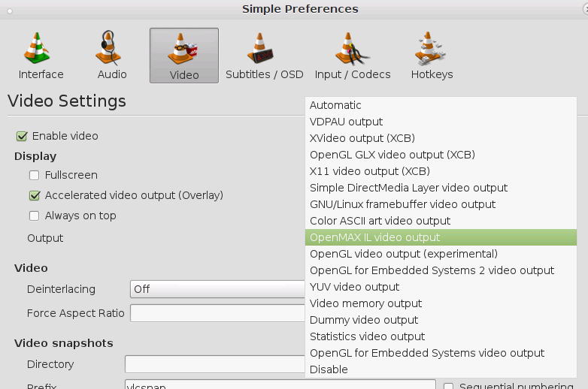Toggle Accelerated video output (Overlay) checkbox
The width and height of the screenshot is (588, 389).
tap(35, 196)
